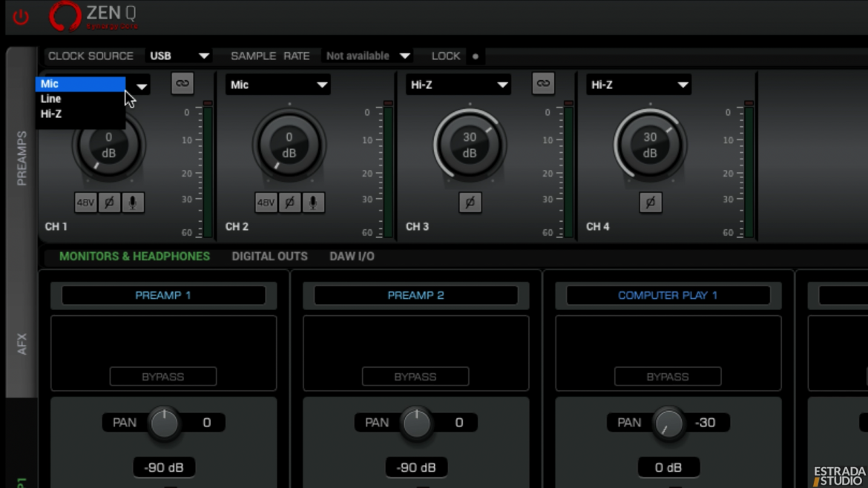Viewport: 868px width, 488px height.
Task: Enable 48V phantom power on CH 2
Action: [266, 202]
